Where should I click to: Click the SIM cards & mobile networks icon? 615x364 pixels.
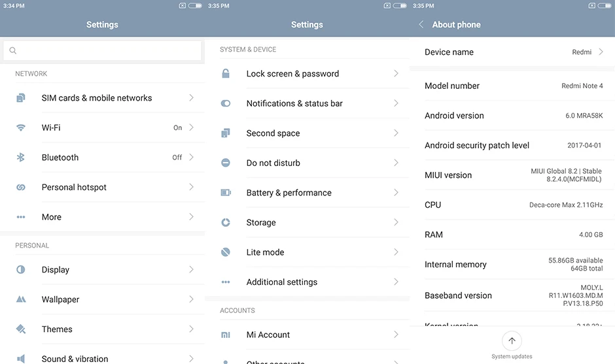tap(21, 97)
